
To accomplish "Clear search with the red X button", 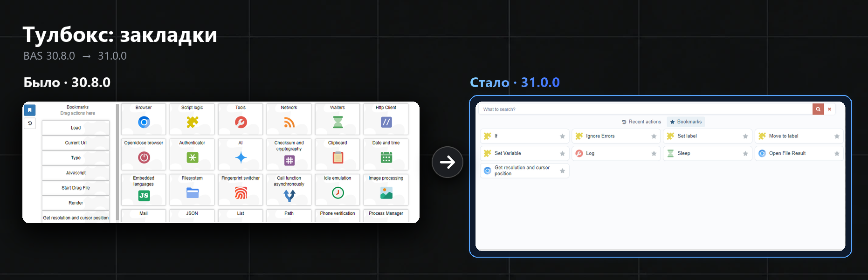I will [x=829, y=109].
